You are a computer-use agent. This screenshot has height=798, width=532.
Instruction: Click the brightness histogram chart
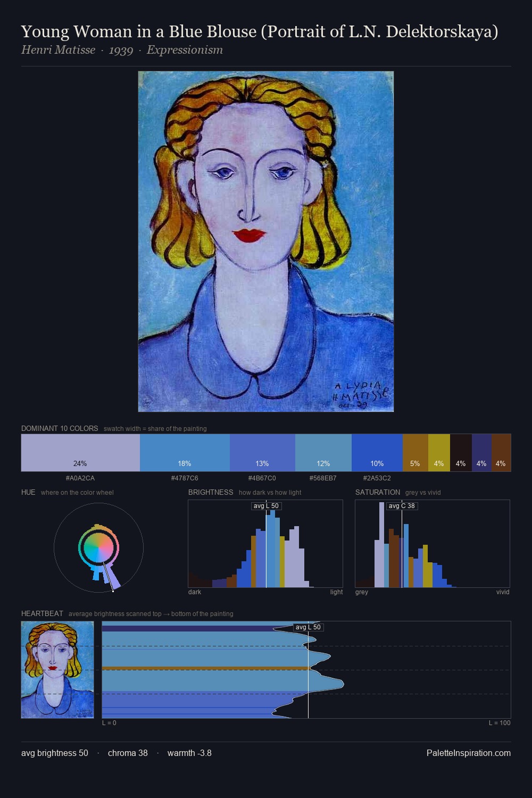265,544
